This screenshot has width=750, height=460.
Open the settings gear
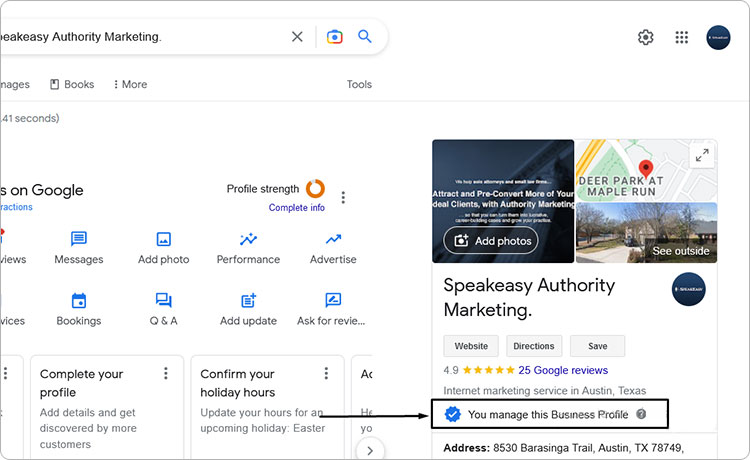(646, 37)
